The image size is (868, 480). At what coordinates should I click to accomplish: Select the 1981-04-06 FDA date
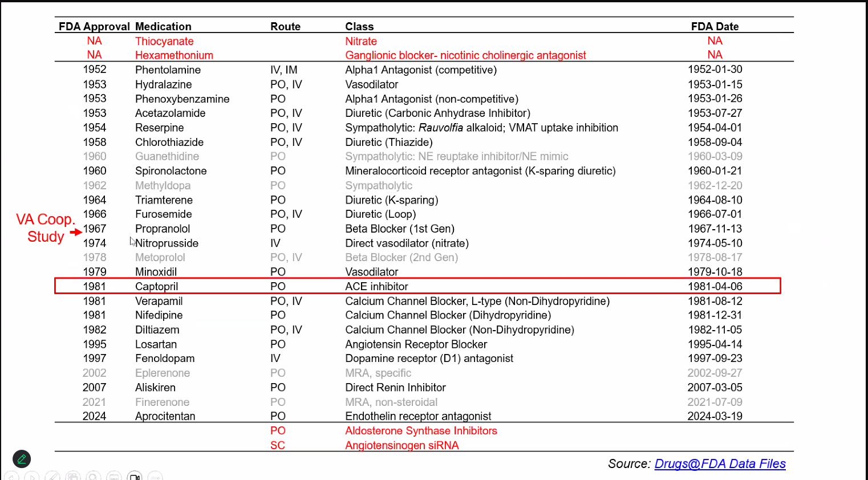715,286
